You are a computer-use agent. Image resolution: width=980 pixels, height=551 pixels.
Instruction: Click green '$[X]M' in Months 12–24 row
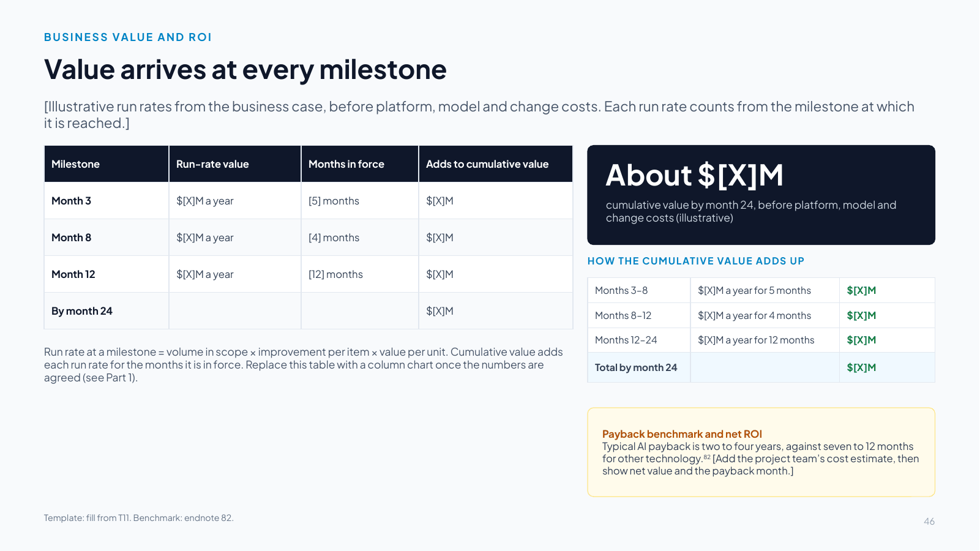[861, 340]
